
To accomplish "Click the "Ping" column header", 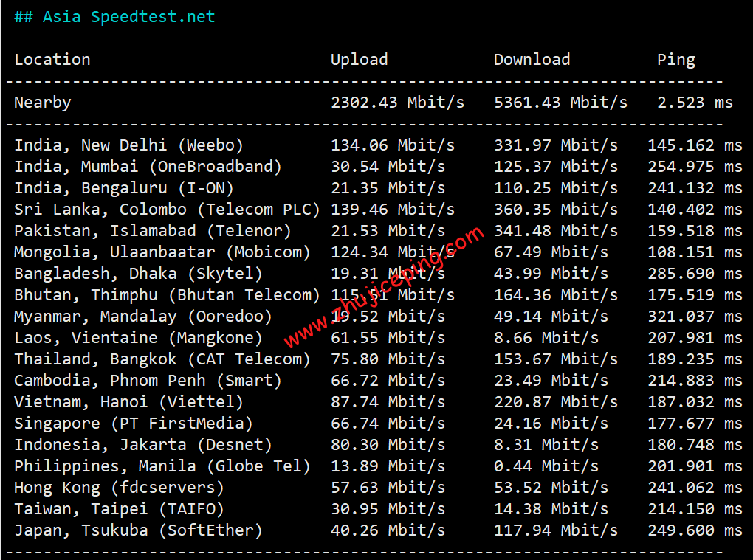I will click(676, 60).
